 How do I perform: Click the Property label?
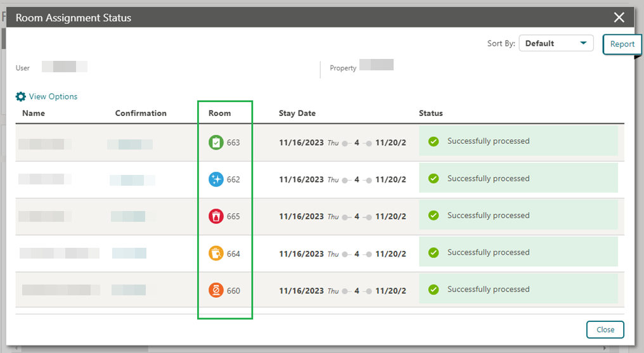point(343,68)
